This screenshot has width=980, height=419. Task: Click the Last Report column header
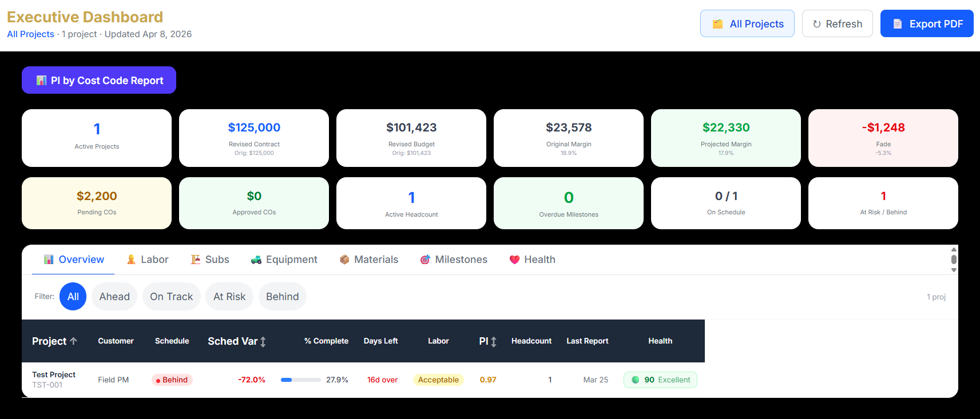pos(588,341)
